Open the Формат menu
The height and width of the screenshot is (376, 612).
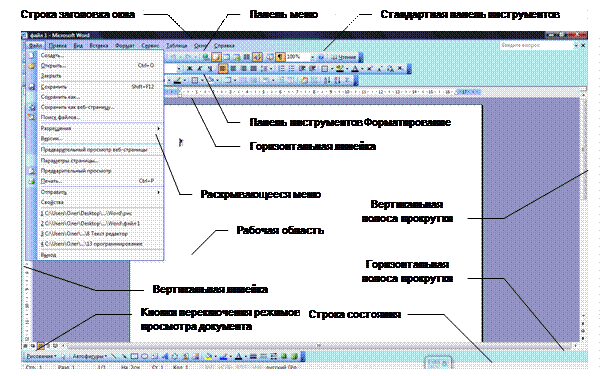(x=125, y=45)
